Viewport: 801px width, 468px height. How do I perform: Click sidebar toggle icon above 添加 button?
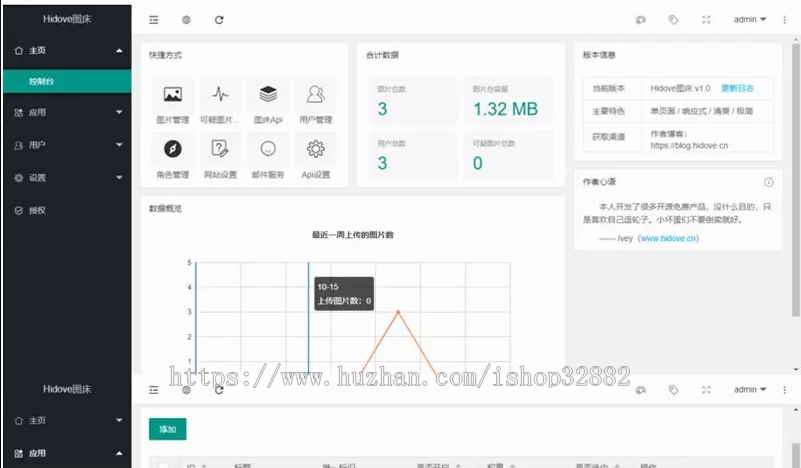[154, 390]
